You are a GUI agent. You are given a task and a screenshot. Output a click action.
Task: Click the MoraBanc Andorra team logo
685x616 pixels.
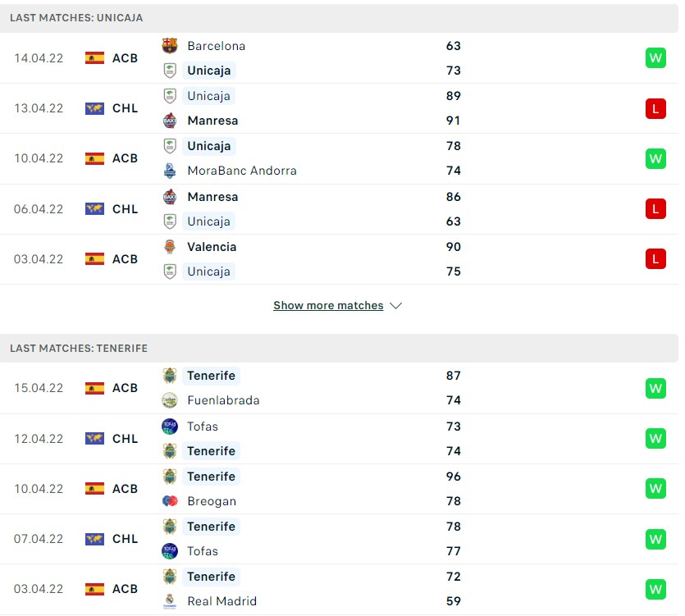pos(170,171)
